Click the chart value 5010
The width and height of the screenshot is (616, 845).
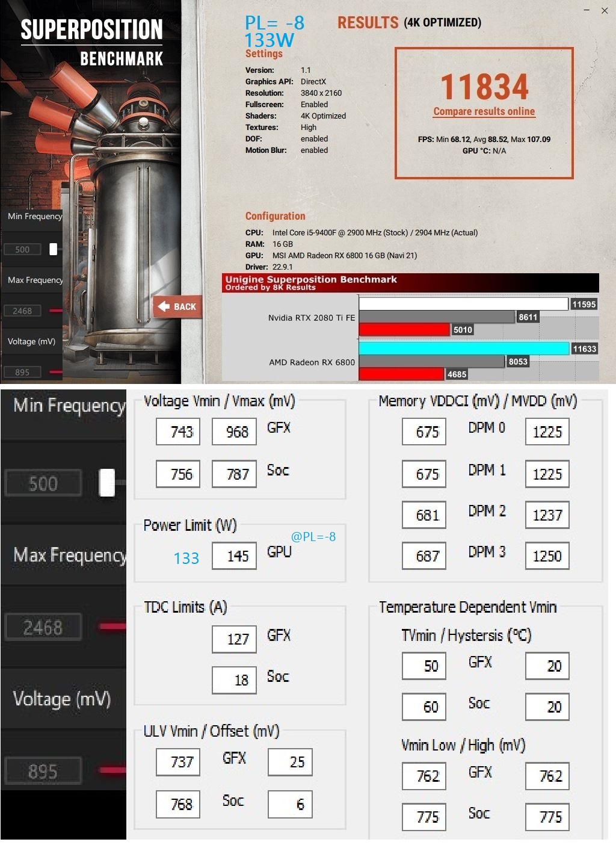pyautogui.click(x=463, y=330)
